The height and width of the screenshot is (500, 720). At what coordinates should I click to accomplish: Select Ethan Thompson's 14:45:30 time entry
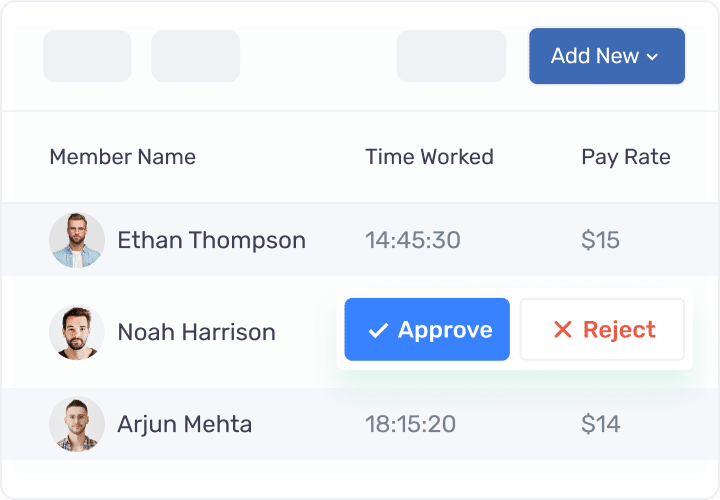pyautogui.click(x=413, y=240)
